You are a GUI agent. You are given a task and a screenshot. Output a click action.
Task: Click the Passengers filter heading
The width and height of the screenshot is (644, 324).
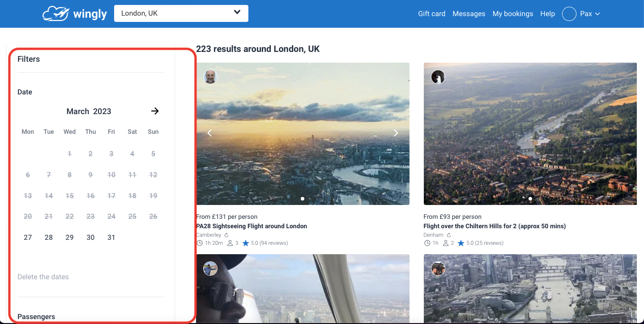(x=36, y=317)
